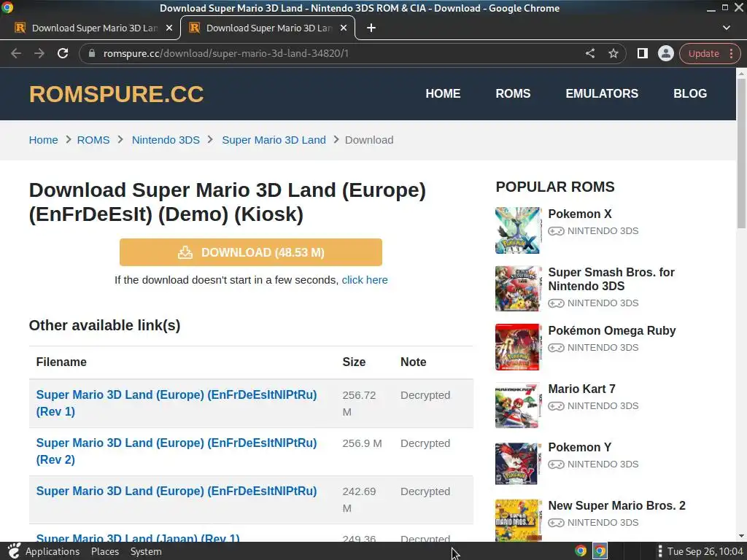Open a new browser tab
The image size is (747, 560).
click(371, 28)
